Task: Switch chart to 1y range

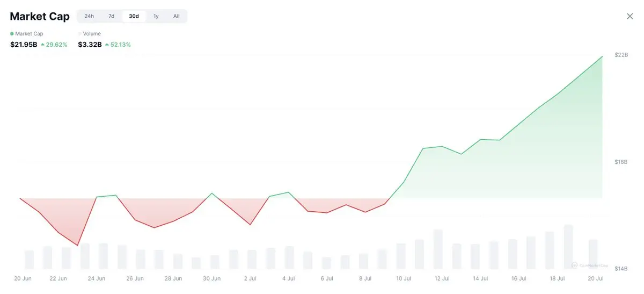Action: pyautogui.click(x=156, y=16)
